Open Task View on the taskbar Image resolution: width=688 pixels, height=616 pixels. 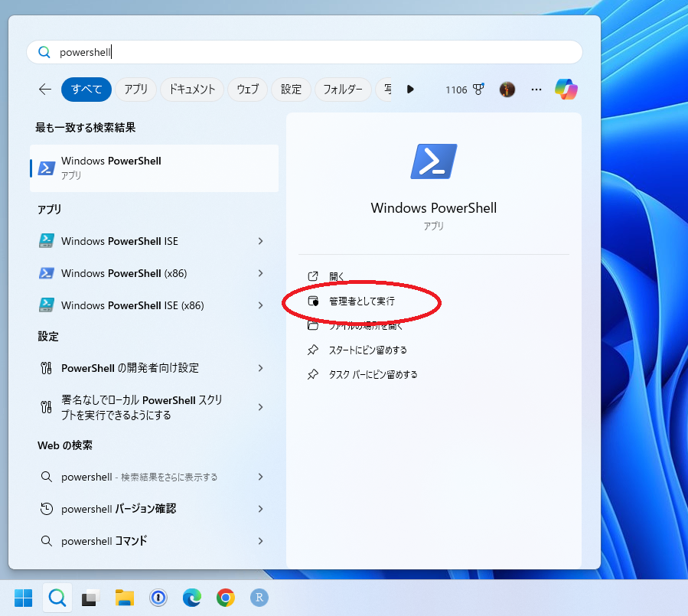point(90,598)
